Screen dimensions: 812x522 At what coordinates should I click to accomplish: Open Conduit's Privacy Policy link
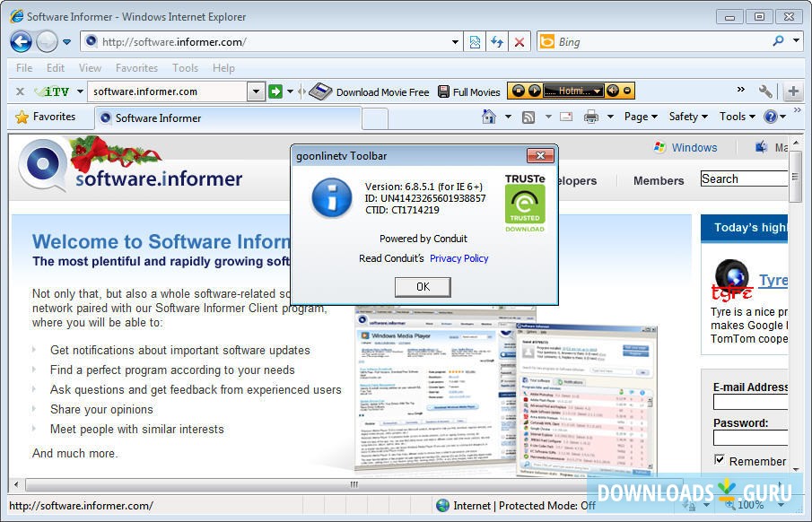click(458, 258)
